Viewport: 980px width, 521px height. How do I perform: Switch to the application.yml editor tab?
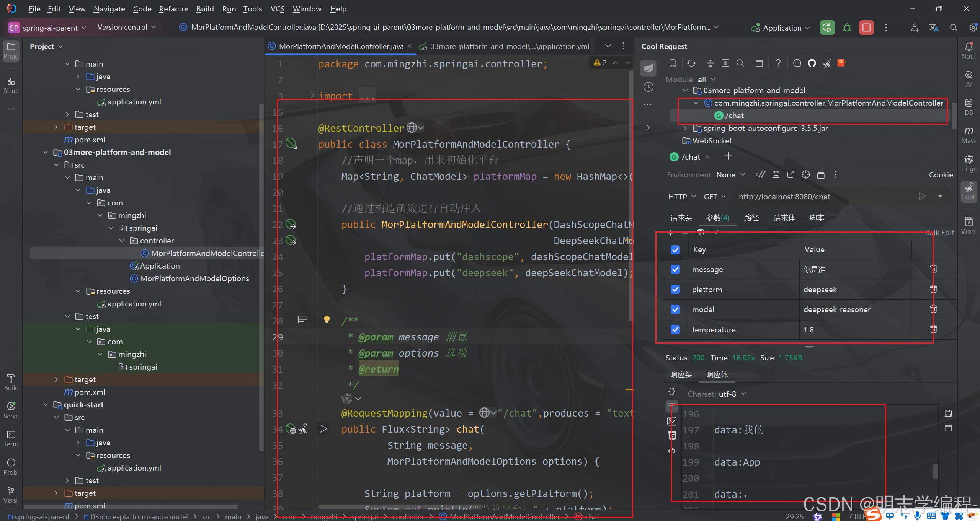[x=505, y=46]
